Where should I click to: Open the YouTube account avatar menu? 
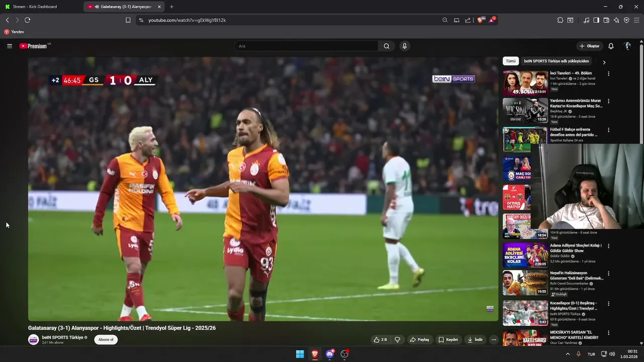(627, 46)
